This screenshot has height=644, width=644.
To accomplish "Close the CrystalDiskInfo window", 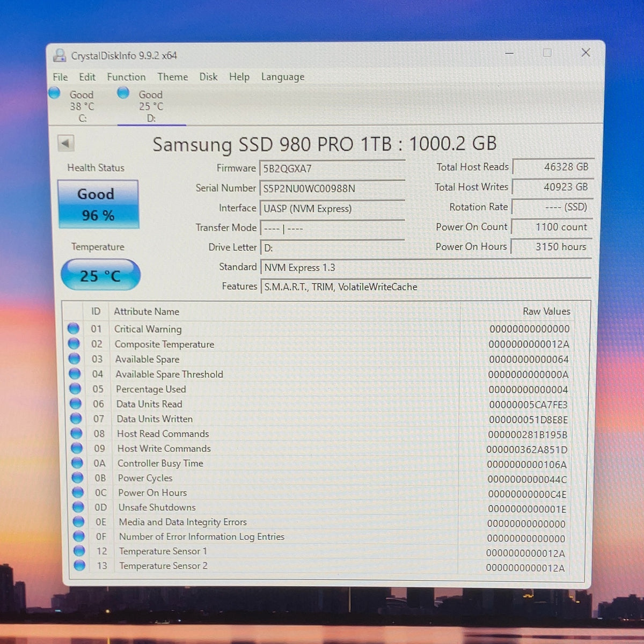I will click(586, 52).
